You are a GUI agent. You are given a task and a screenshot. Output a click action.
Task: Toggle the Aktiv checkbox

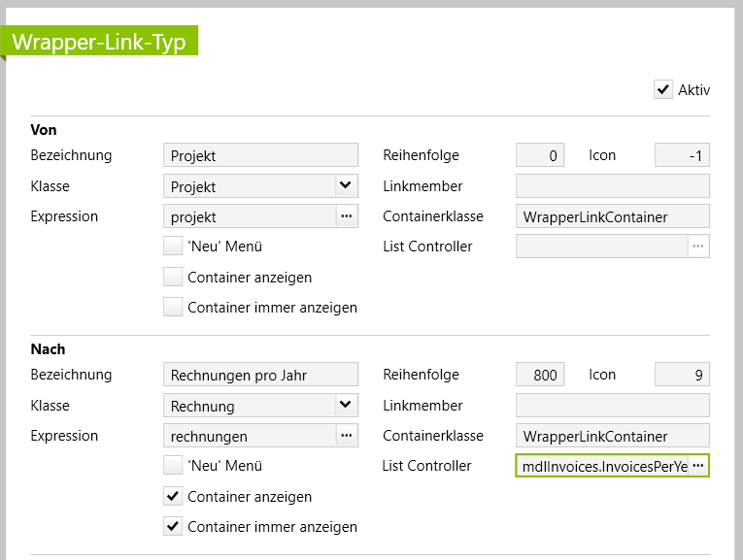point(663,90)
